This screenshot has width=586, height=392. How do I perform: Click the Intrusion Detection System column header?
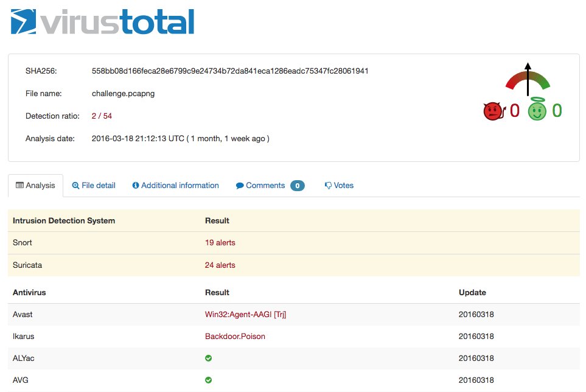pyautogui.click(x=64, y=220)
